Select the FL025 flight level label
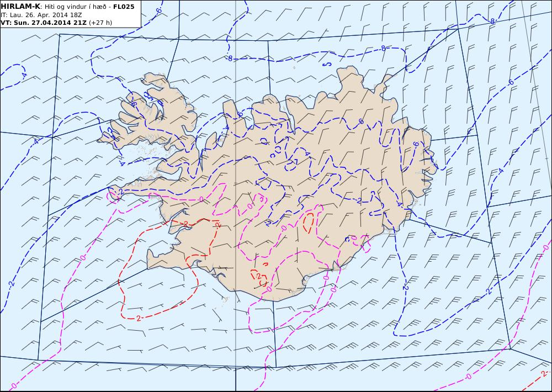 coord(124,7)
